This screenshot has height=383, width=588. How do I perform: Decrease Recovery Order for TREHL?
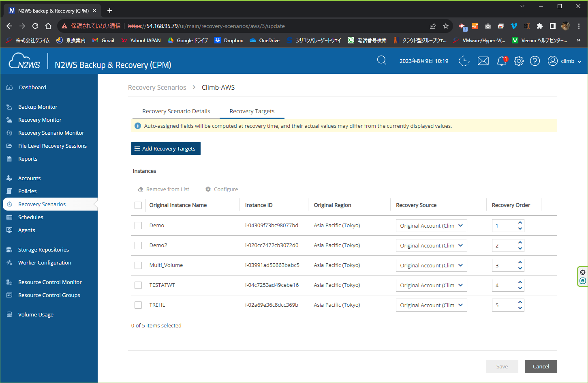[x=520, y=308]
